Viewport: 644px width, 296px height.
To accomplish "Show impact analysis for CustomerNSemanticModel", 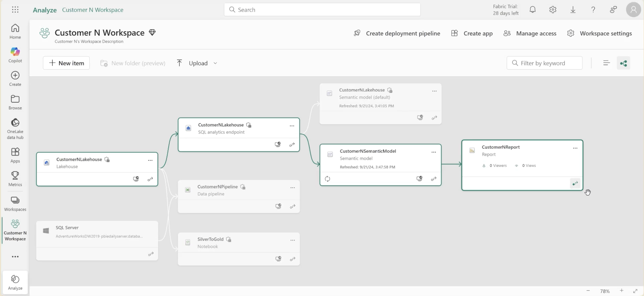I will coord(419,178).
